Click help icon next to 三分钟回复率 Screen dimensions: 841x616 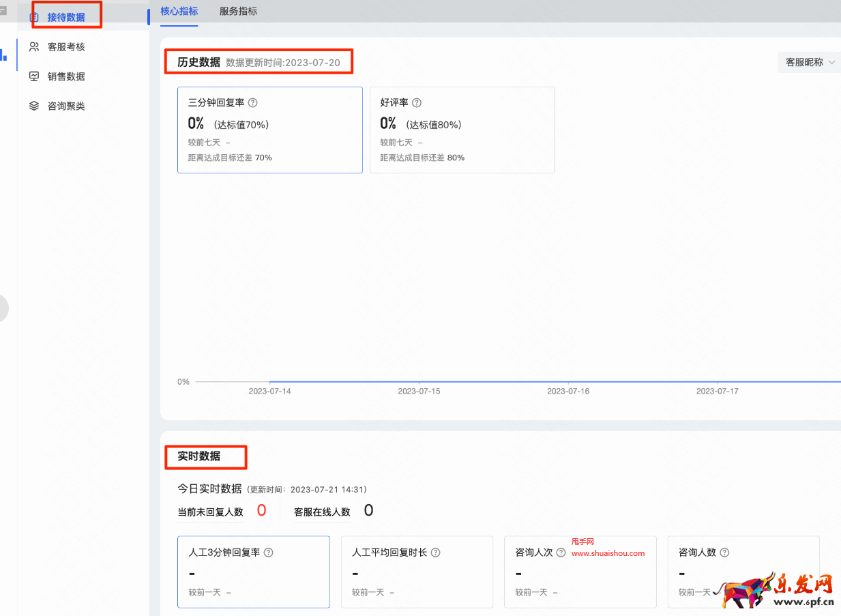click(x=252, y=103)
